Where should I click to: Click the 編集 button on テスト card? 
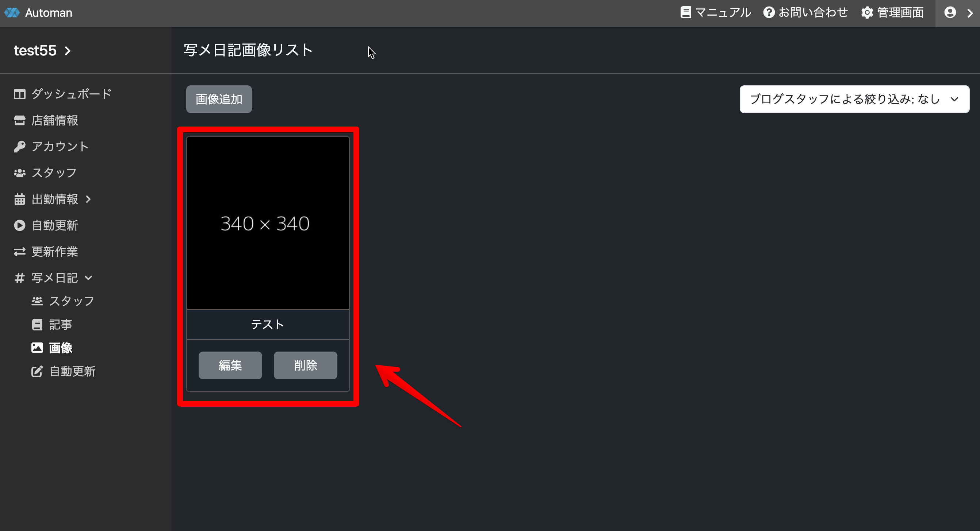[x=230, y=365]
